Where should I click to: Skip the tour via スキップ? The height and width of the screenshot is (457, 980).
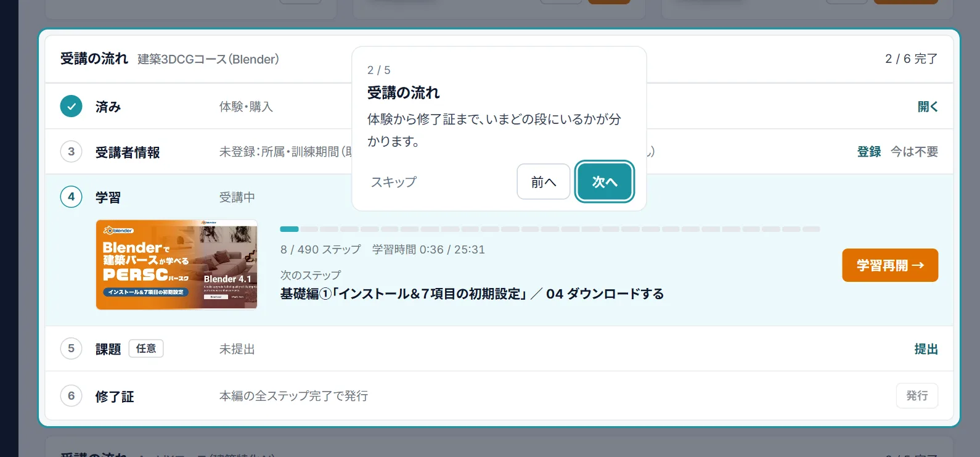(394, 182)
